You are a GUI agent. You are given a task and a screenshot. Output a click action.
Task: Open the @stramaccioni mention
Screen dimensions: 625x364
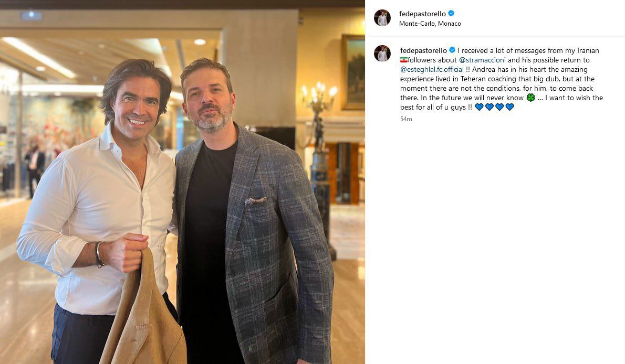[x=482, y=60]
